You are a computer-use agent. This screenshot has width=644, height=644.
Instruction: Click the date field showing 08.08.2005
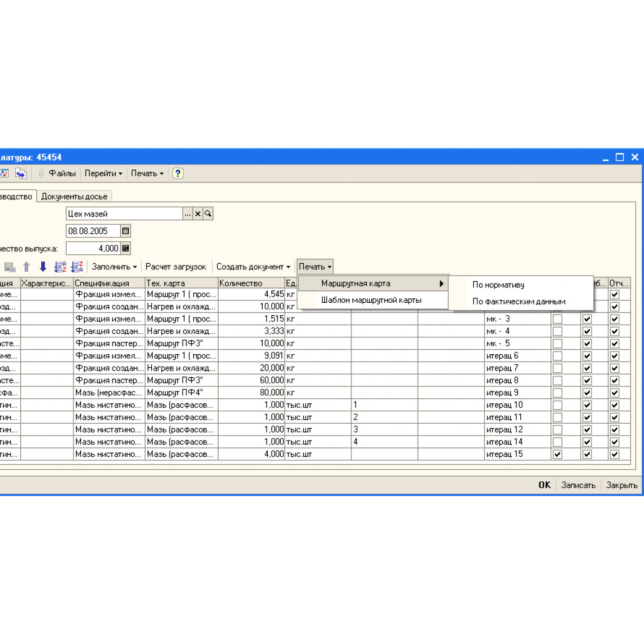point(93,231)
